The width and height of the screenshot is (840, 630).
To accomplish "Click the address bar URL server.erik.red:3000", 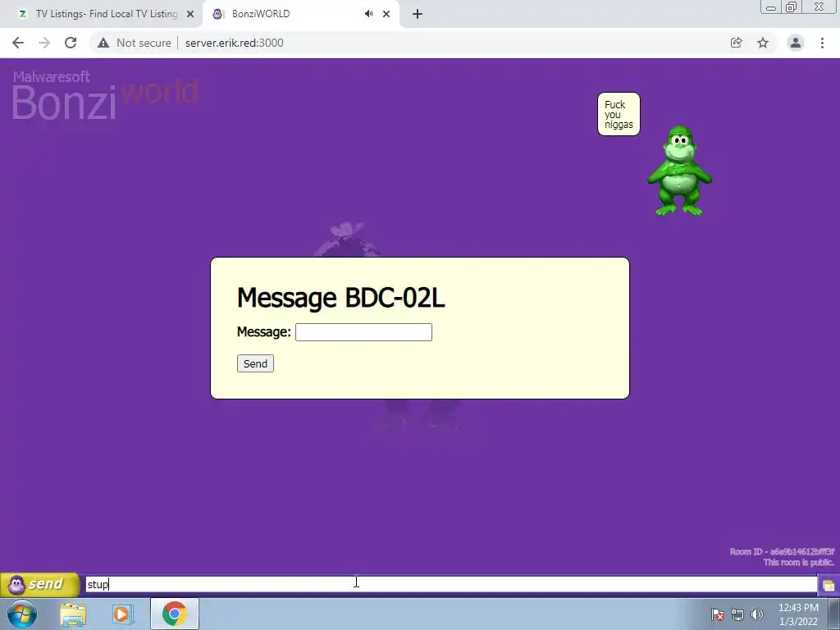I will tap(234, 43).
